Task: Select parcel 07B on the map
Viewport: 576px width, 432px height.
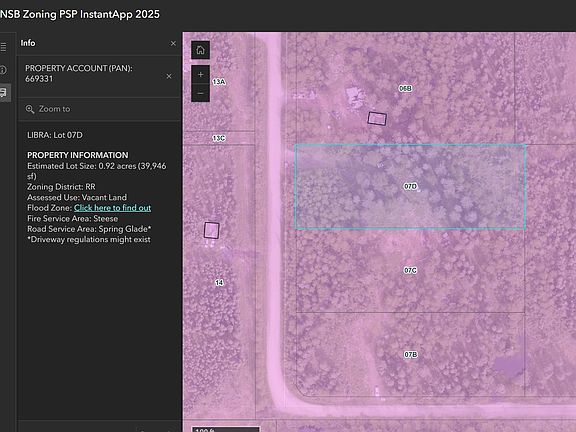Action: point(410,354)
